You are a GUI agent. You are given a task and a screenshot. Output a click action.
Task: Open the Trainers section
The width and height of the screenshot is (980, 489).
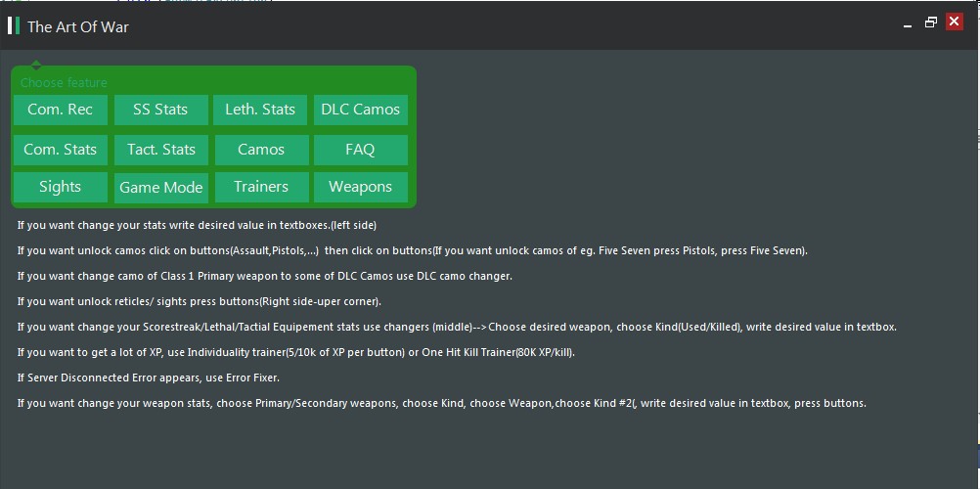260,187
